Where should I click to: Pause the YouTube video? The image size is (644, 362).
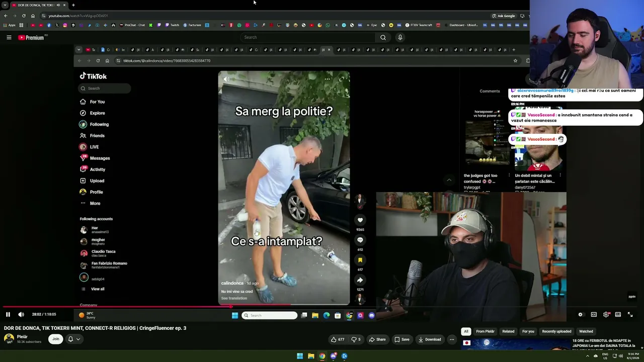click(8, 314)
